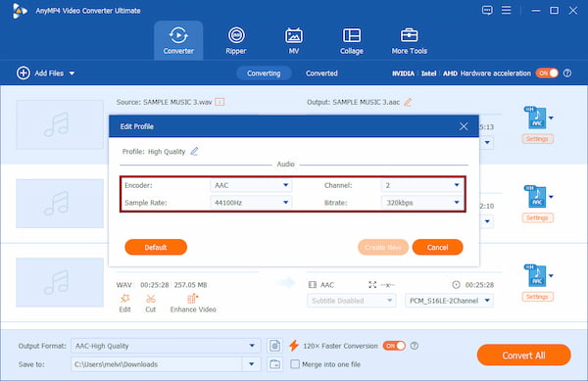Click the AnyMP4 app logo

coord(20,11)
